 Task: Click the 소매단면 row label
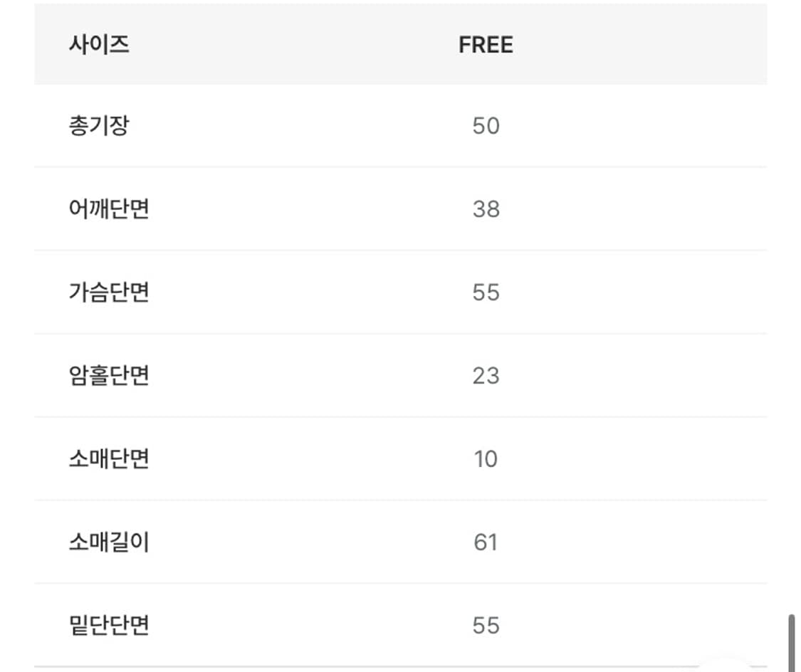[109, 458]
